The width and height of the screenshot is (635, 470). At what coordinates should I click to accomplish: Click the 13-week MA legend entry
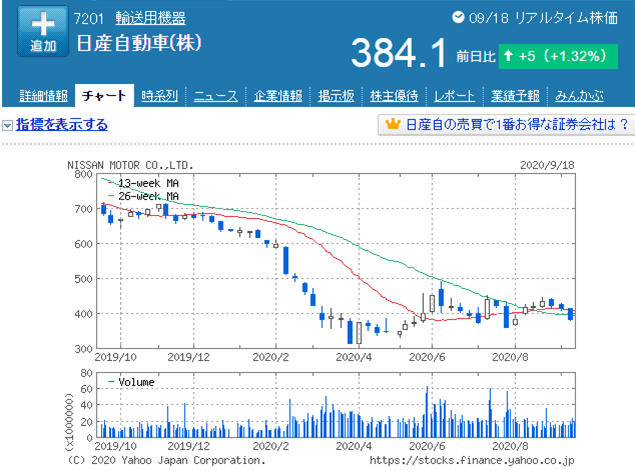point(144,183)
